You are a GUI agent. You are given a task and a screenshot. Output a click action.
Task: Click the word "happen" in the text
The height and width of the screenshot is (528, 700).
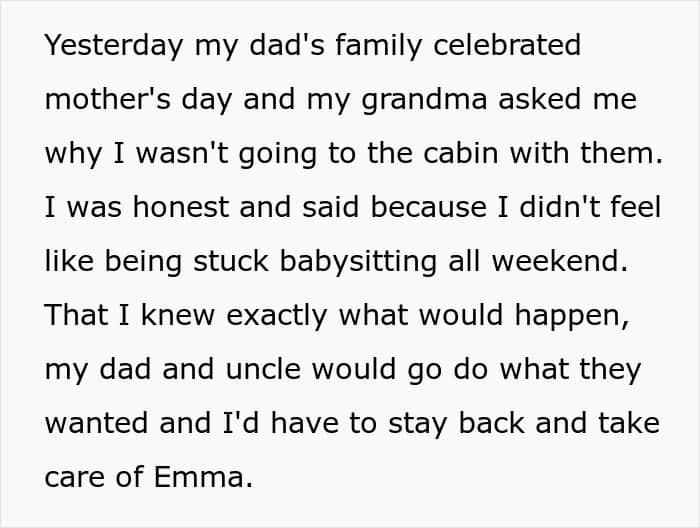tap(571, 316)
